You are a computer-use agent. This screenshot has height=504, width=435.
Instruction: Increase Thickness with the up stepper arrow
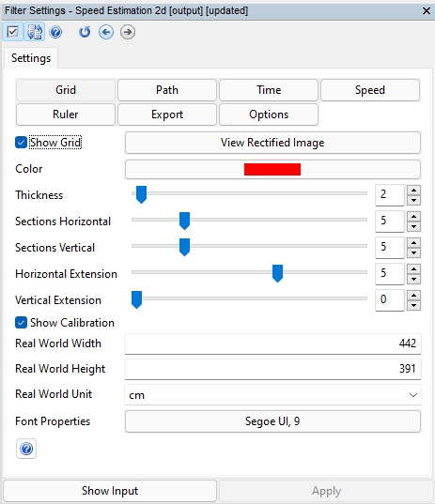tap(413, 190)
